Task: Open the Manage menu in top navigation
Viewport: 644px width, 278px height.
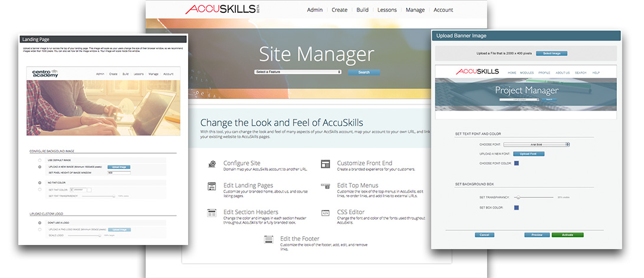Action: 415,10
